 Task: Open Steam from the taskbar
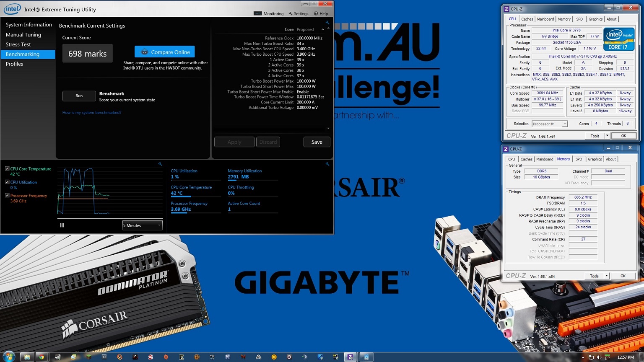point(58,357)
